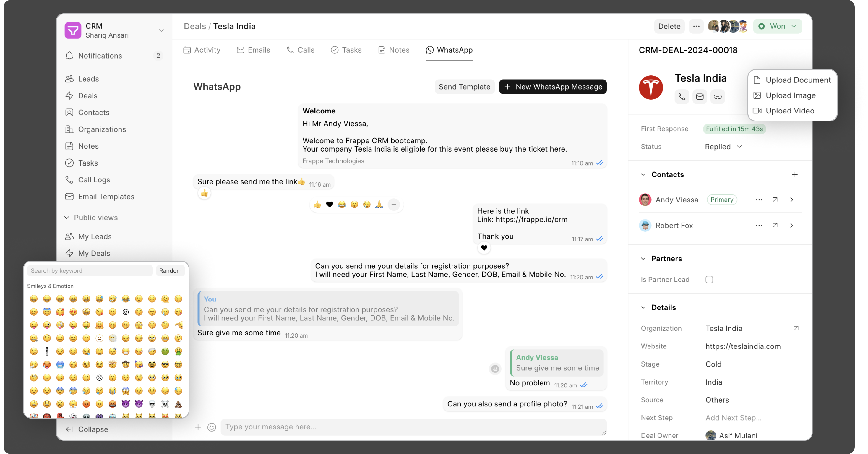Click the heart reaction under the link message

tap(484, 248)
